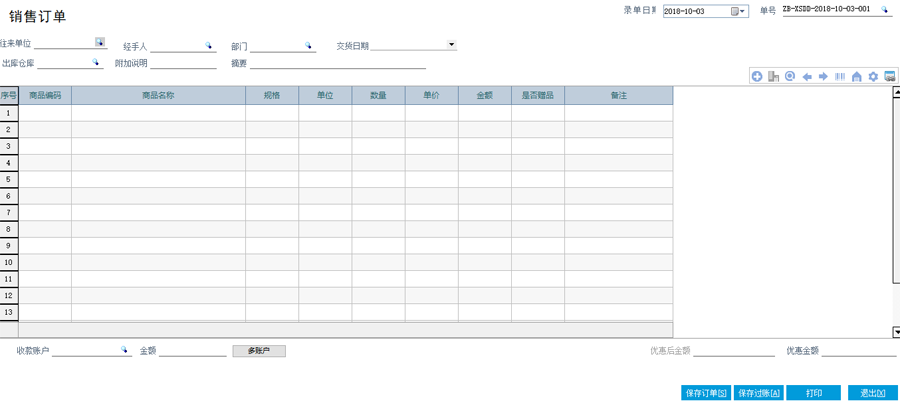Select row number 9 header
900x401 pixels.
click(x=9, y=246)
